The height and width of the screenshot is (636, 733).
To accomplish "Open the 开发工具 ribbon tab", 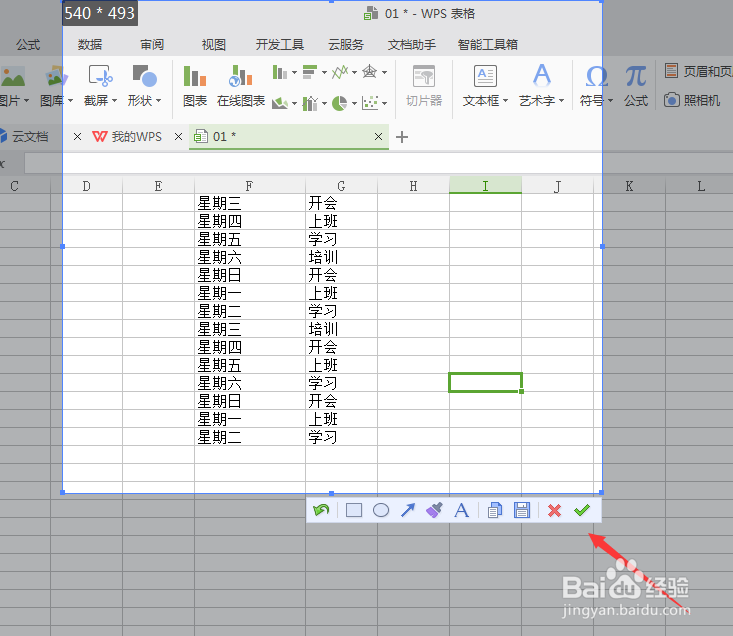I will (x=280, y=45).
